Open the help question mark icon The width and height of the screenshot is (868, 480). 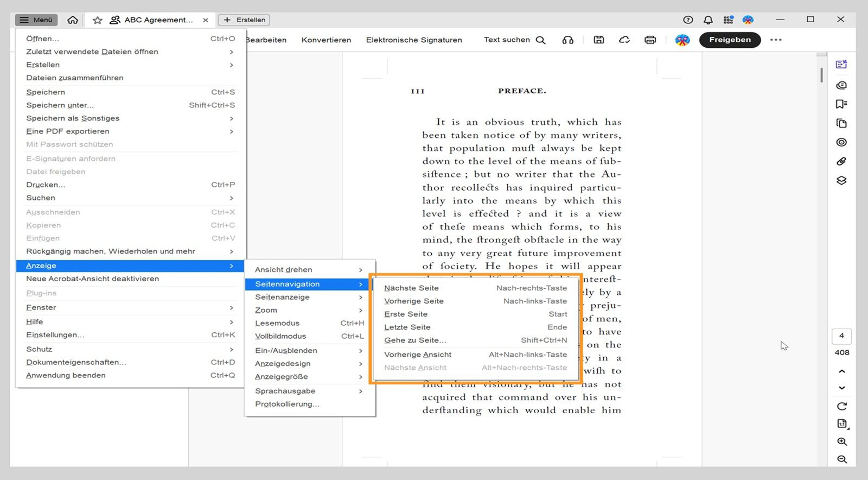[x=688, y=20]
